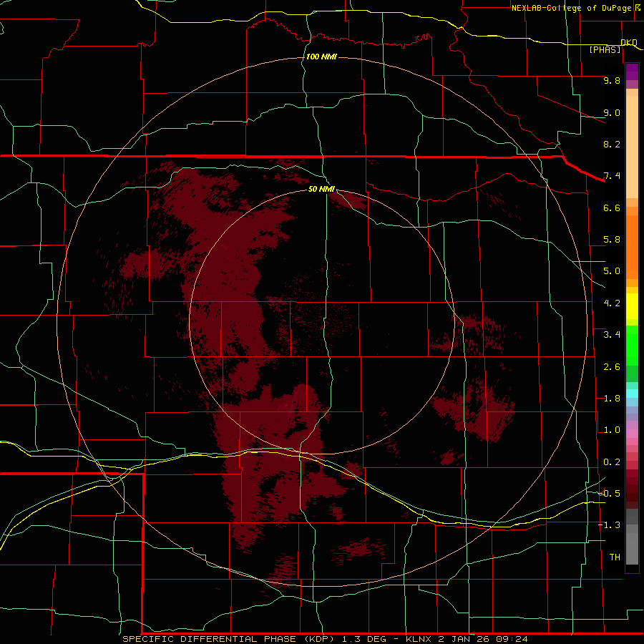Click the 09:24 timestamp in bottom caption
644x644 pixels.
click(x=512, y=639)
